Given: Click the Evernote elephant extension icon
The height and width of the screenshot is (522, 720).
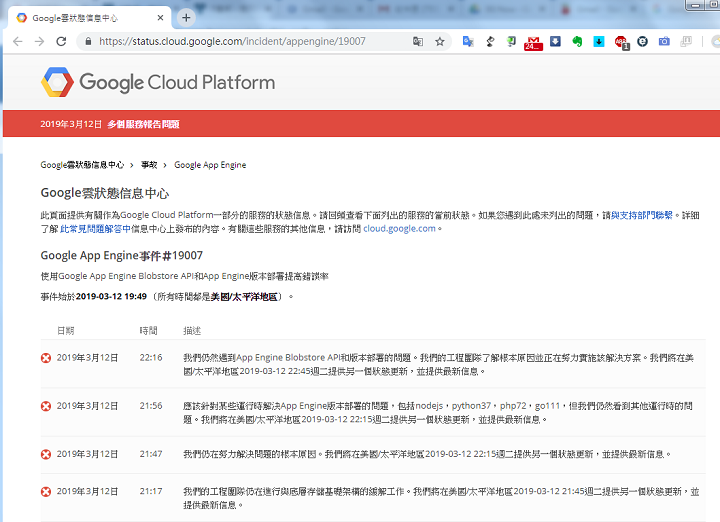Looking at the screenshot, I should point(577,42).
